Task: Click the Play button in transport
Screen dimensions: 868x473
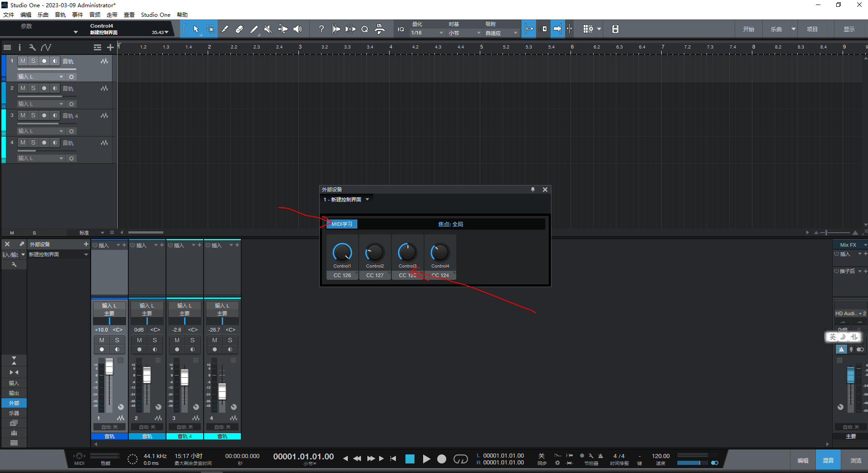Action: (426, 459)
